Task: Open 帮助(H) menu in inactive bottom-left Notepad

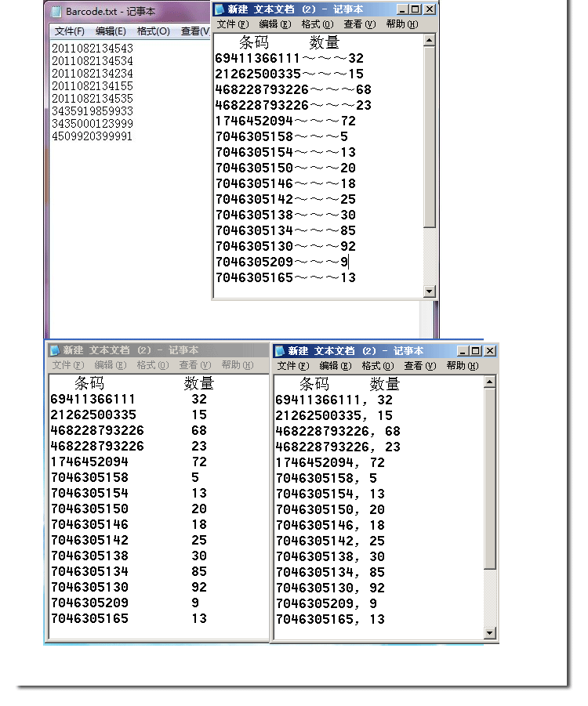Action: click(x=238, y=364)
